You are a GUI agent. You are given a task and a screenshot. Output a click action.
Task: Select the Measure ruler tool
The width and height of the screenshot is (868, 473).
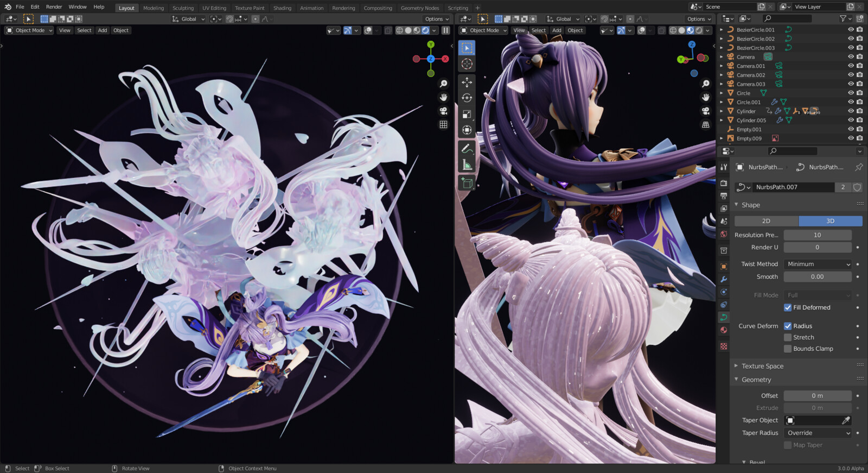click(467, 165)
